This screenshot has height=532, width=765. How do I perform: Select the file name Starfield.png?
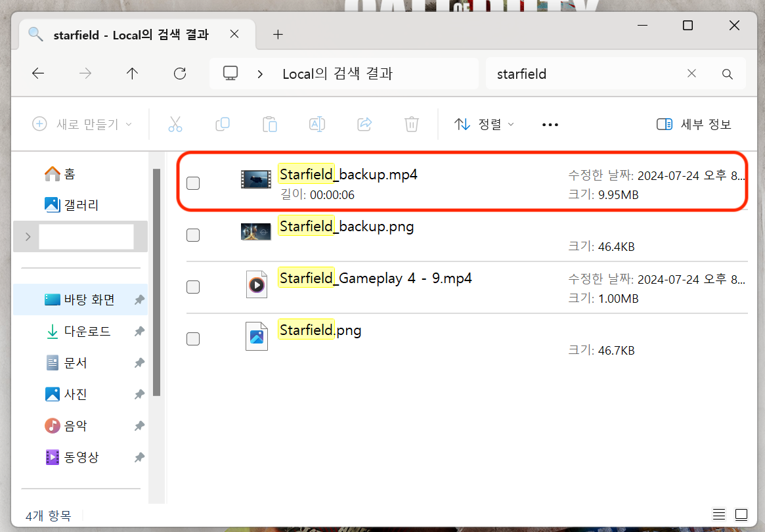pos(320,330)
